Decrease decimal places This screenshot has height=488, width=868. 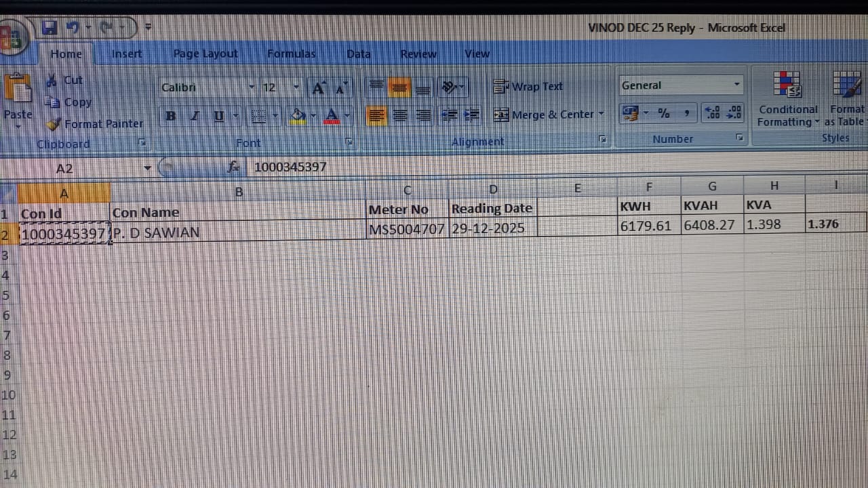734,113
